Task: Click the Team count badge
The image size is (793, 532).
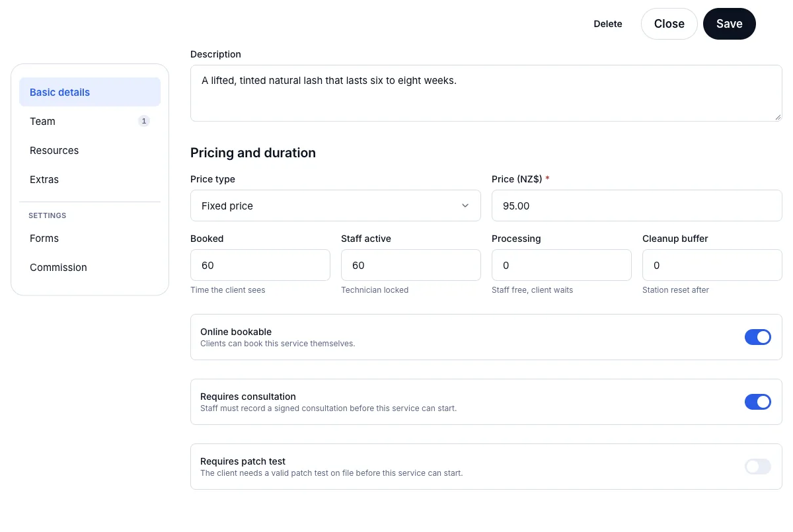Action: pyautogui.click(x=144, y=121)
